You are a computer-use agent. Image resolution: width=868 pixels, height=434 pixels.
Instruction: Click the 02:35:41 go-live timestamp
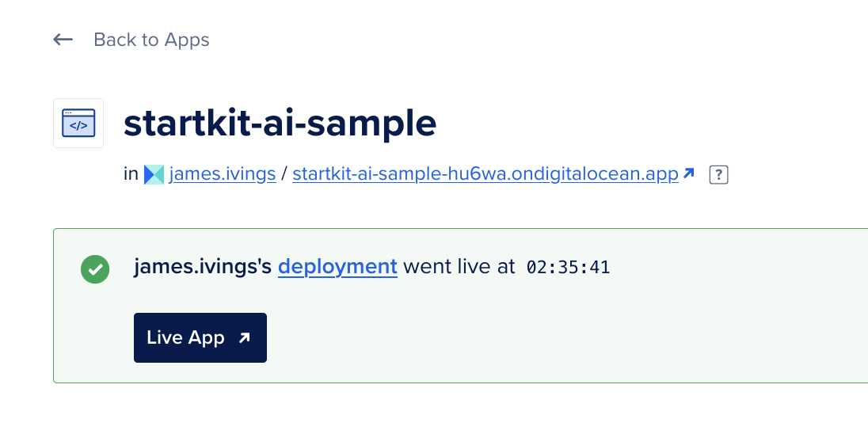click(568, 268)
